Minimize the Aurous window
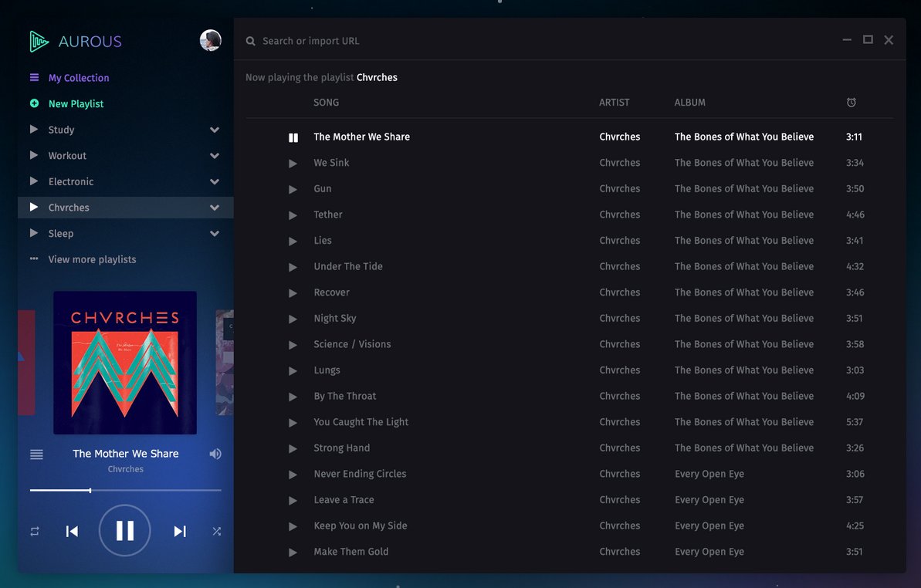921x588 pixels. [x=847, y=40]
